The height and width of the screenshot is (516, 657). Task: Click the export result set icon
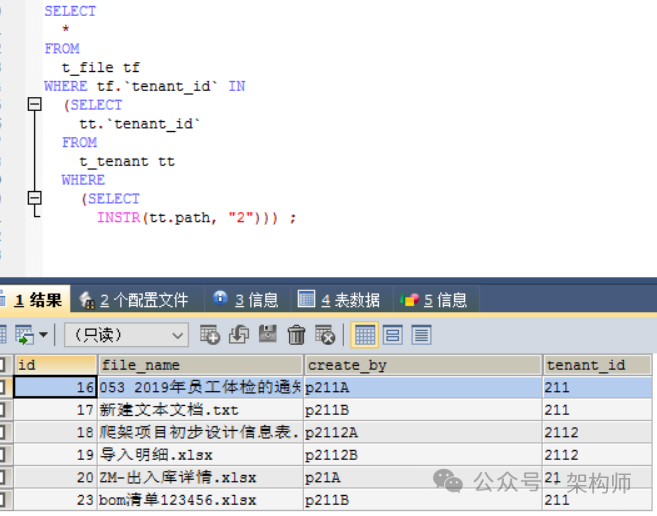point(24,335)
